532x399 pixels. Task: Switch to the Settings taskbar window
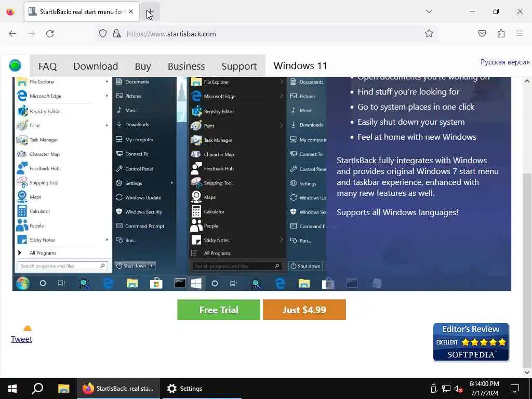[202, 389]
